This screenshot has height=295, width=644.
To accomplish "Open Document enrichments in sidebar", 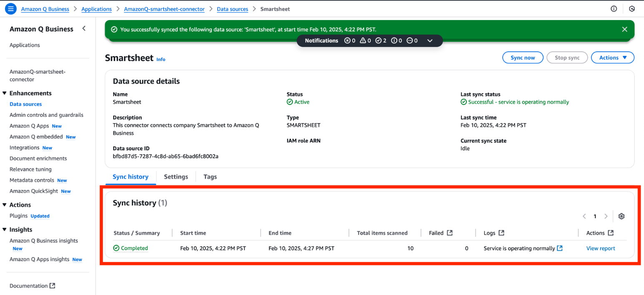I will pos(38,159).
